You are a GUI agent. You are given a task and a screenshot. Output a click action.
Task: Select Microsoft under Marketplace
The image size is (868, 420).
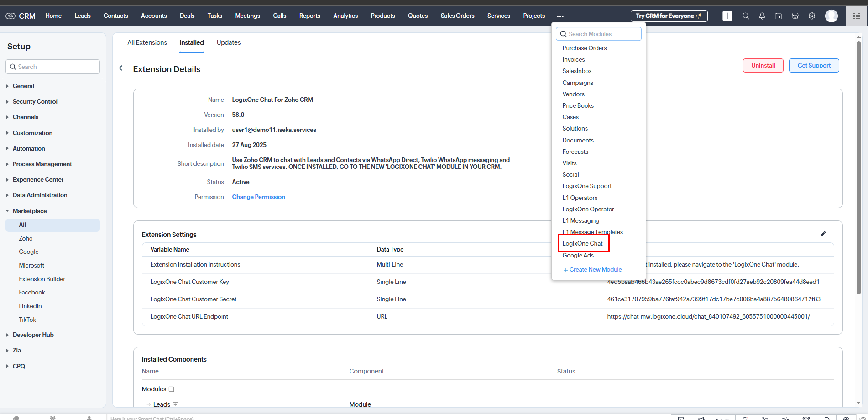coord(31,265)
